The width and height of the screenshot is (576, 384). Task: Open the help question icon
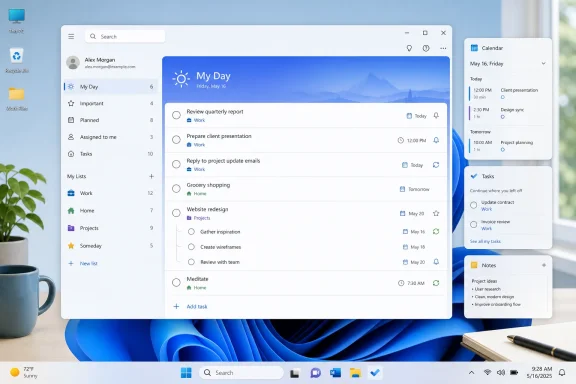pos(426,48)
